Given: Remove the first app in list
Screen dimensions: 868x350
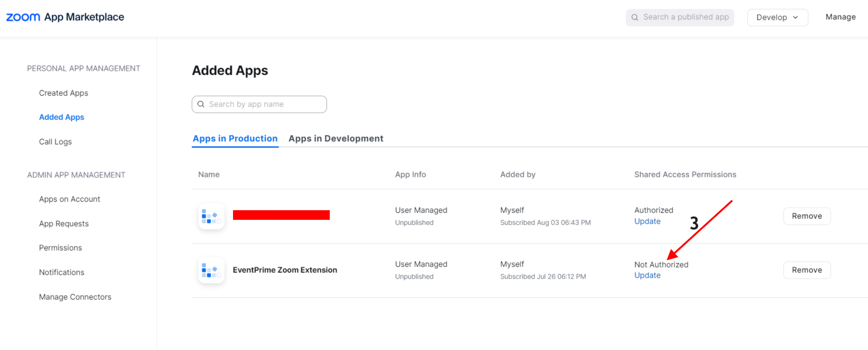Looking at the screenshot, I should pos(806,216).
